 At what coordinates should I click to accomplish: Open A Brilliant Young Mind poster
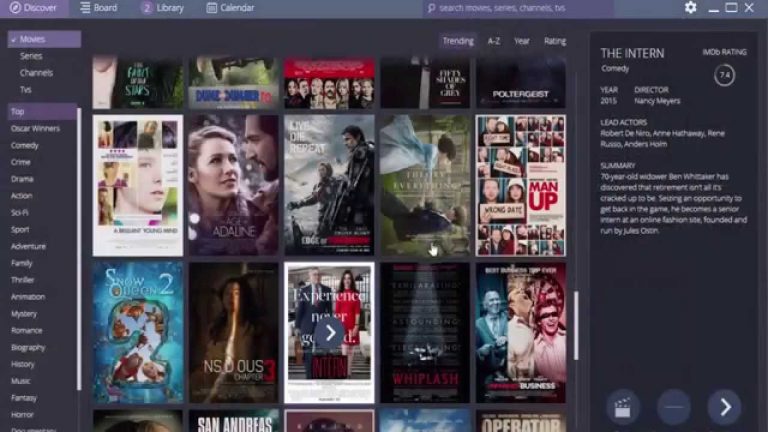(138, 186)
